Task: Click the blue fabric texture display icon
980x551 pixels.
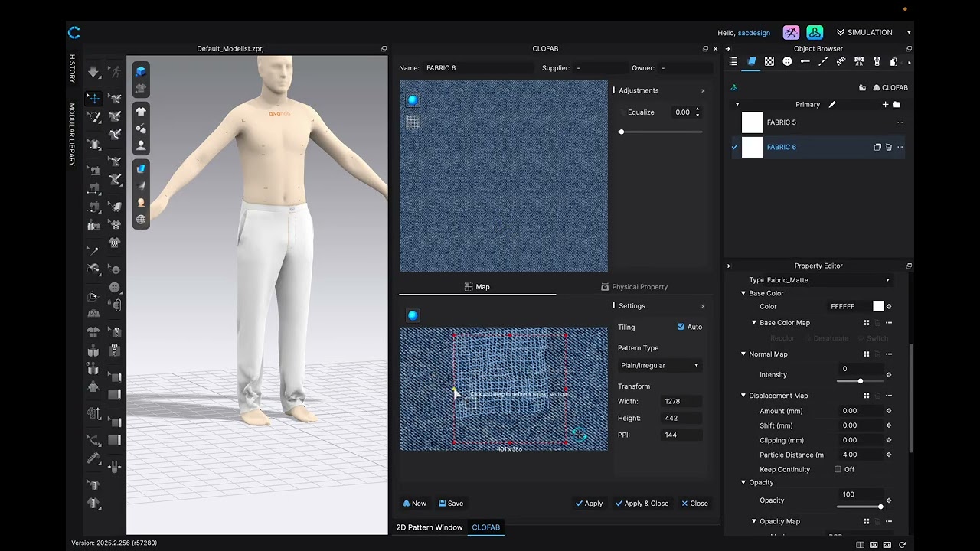Action: pyautogui.click(x=141, y=168)
